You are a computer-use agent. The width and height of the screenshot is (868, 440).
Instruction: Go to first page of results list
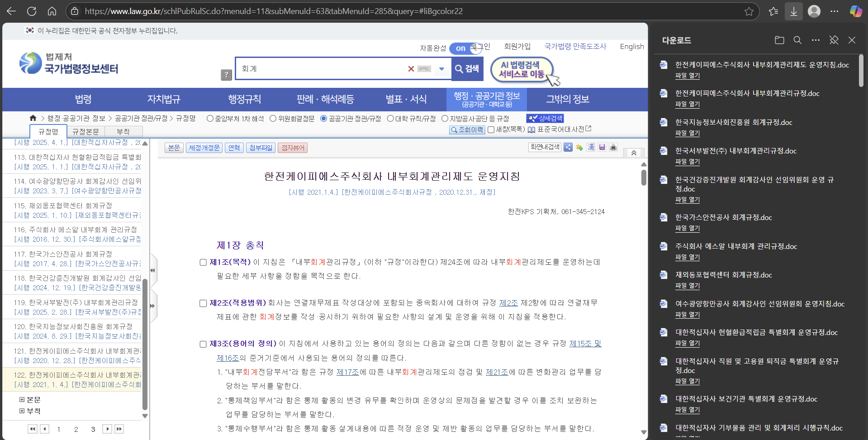click(x=33, y=429)
